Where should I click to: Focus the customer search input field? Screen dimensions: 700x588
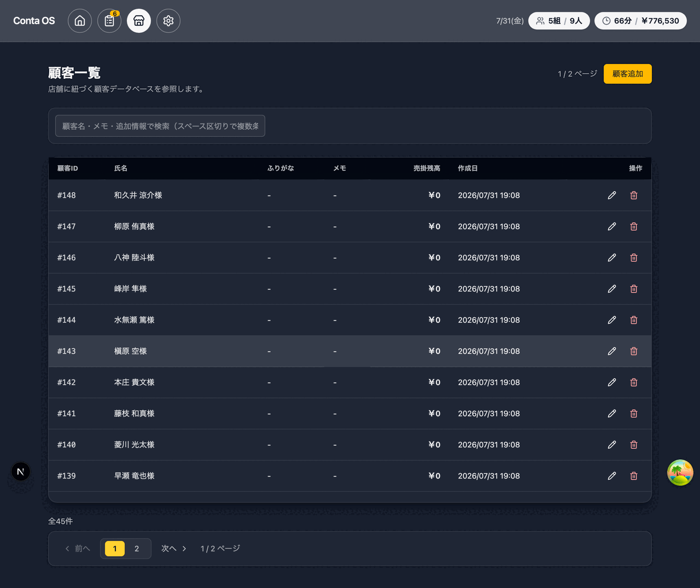coord(160,126)
